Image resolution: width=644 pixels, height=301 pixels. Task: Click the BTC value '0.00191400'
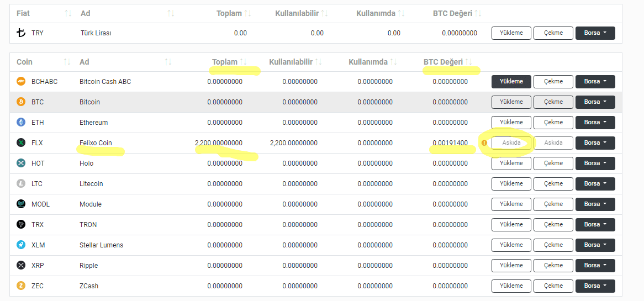coord(450,143)
